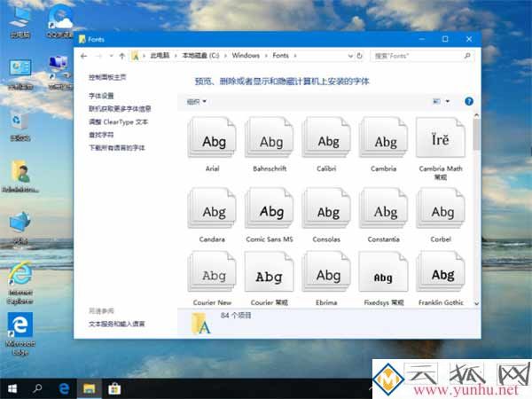Viewport: 532px width, 399px height.
Task: Click Fonts in the address path
Action: click(280, 56)
